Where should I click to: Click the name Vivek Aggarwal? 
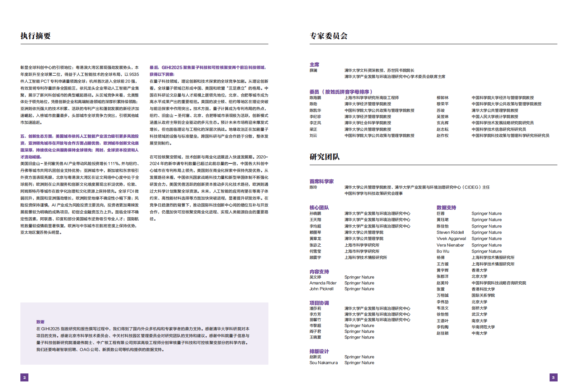click(451, 239)
